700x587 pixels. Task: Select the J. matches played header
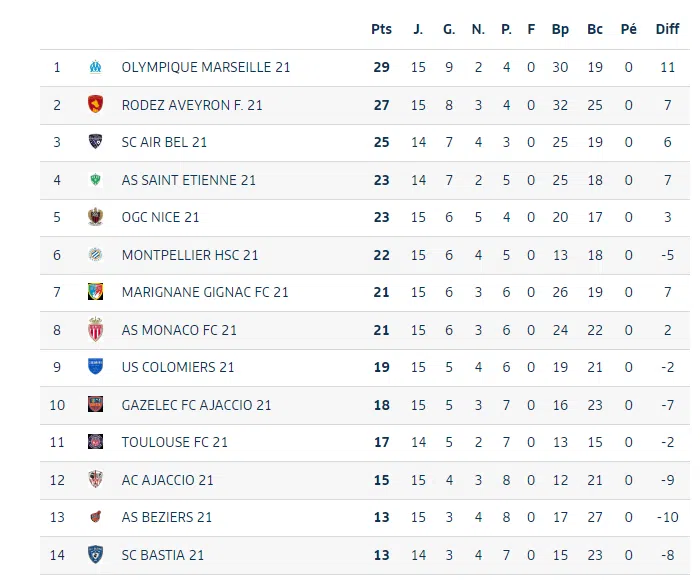pos(418,29)
